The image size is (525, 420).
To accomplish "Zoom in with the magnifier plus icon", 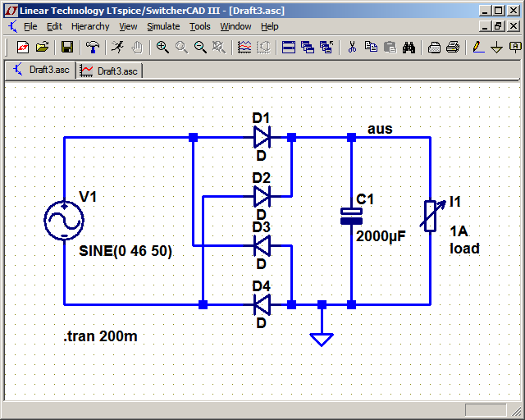I will [162, 48].
